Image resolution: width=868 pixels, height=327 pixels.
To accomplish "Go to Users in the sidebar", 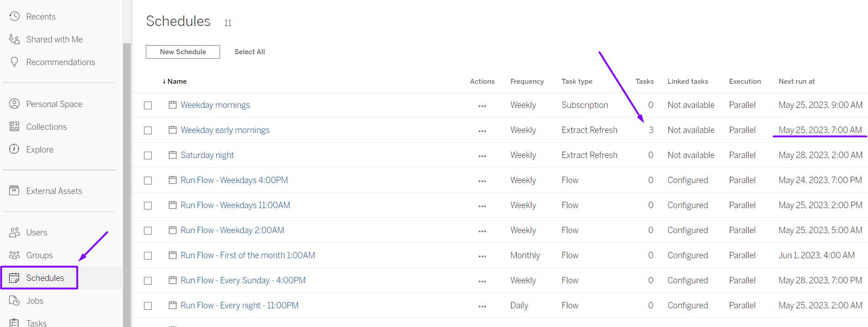I will (x=36, y=232).
